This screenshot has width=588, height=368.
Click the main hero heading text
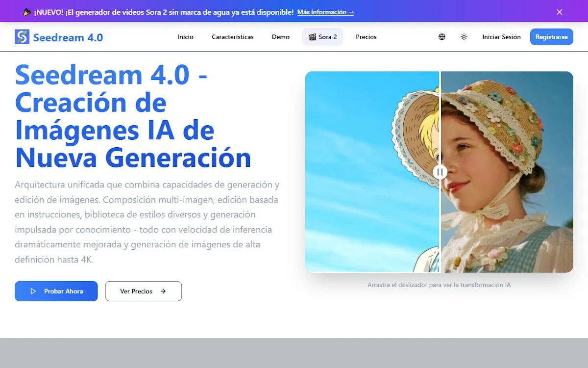[133, 116]
